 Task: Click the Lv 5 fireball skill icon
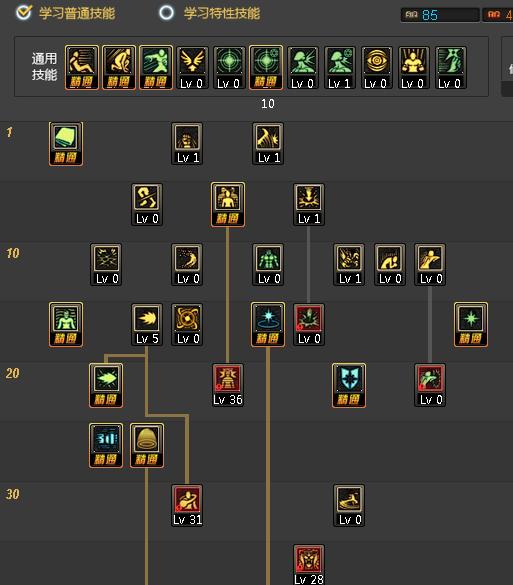point(147,324)
